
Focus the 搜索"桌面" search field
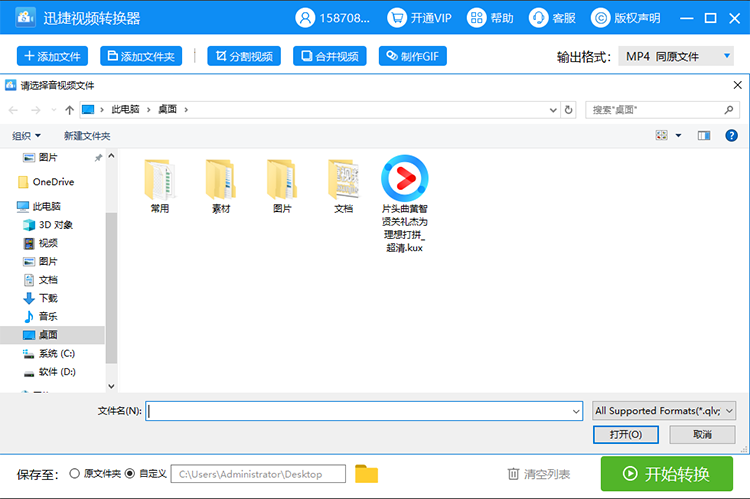(662, 110)
